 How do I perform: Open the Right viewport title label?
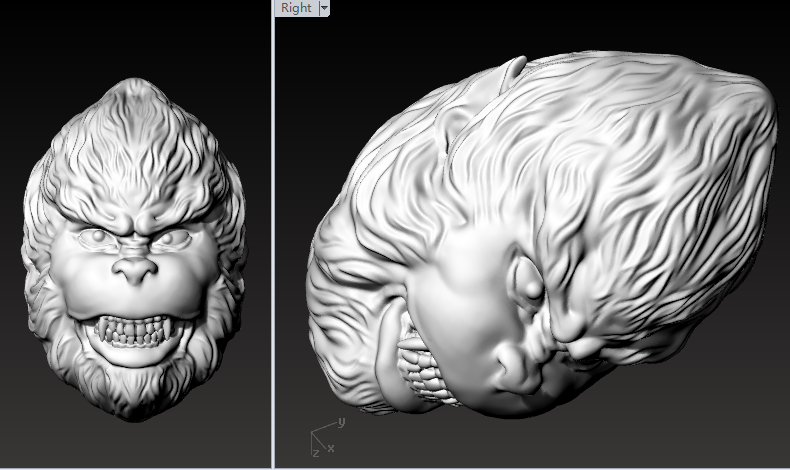pos(296,8)
